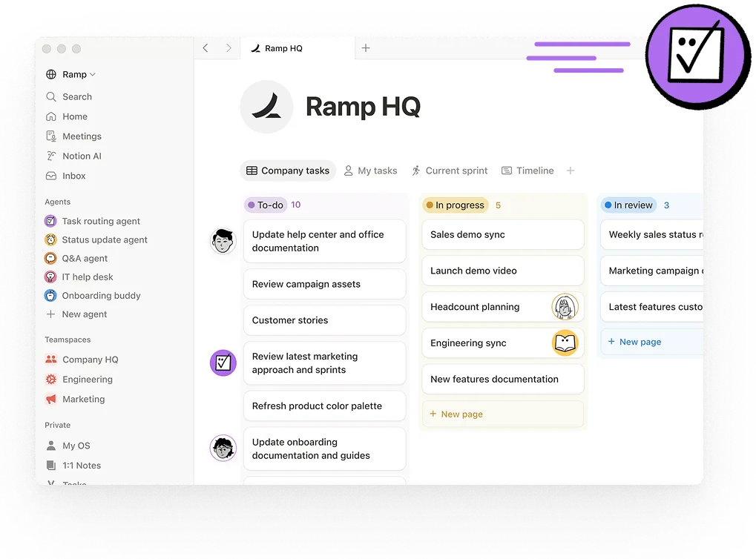Open the Weekly sales status card
756x559 pixels.
click(651, 234)
